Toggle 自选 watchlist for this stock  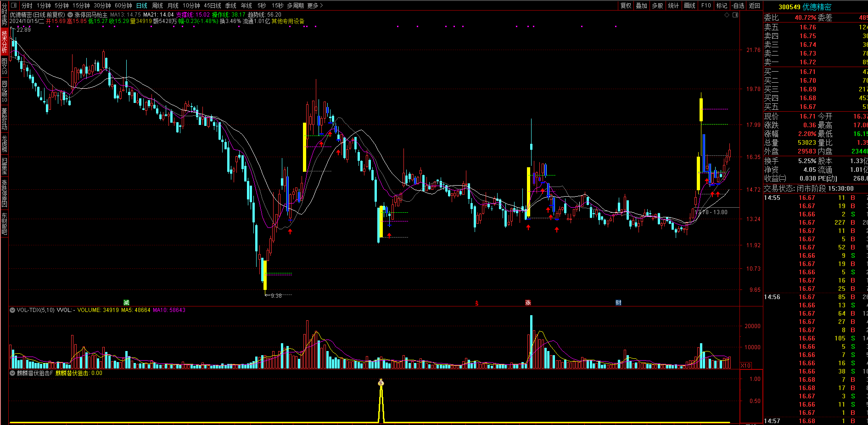tap(738, 6)
